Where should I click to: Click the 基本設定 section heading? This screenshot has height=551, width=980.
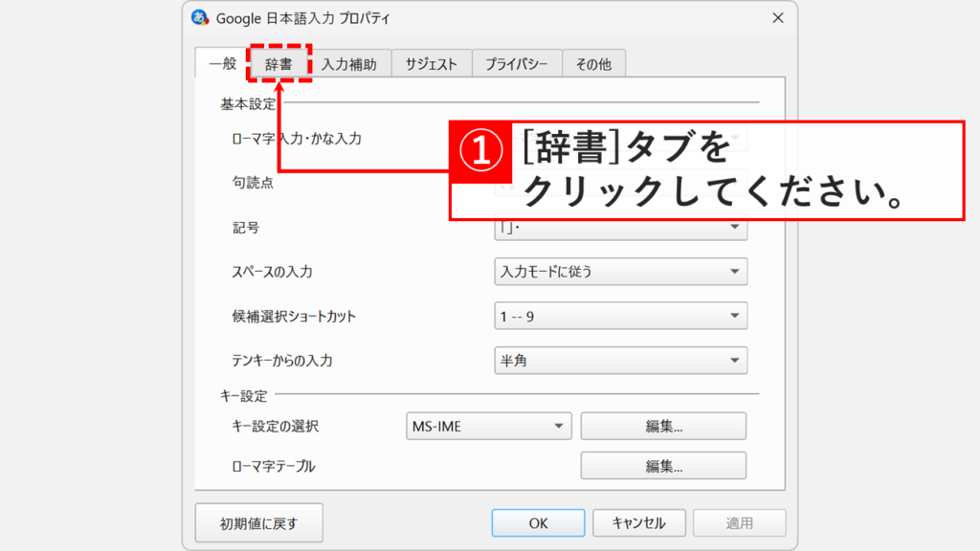click(248, 103)
